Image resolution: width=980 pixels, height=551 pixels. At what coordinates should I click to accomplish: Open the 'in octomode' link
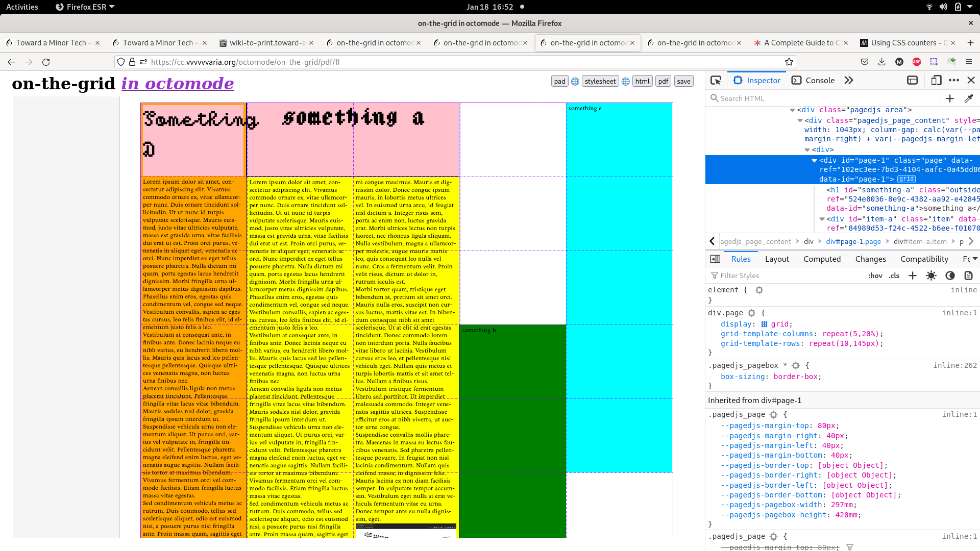point(177,83)
